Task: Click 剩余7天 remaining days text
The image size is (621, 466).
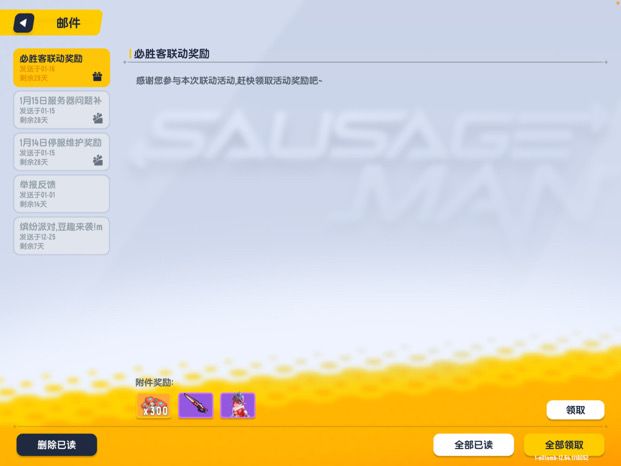Action: point(32,246)
